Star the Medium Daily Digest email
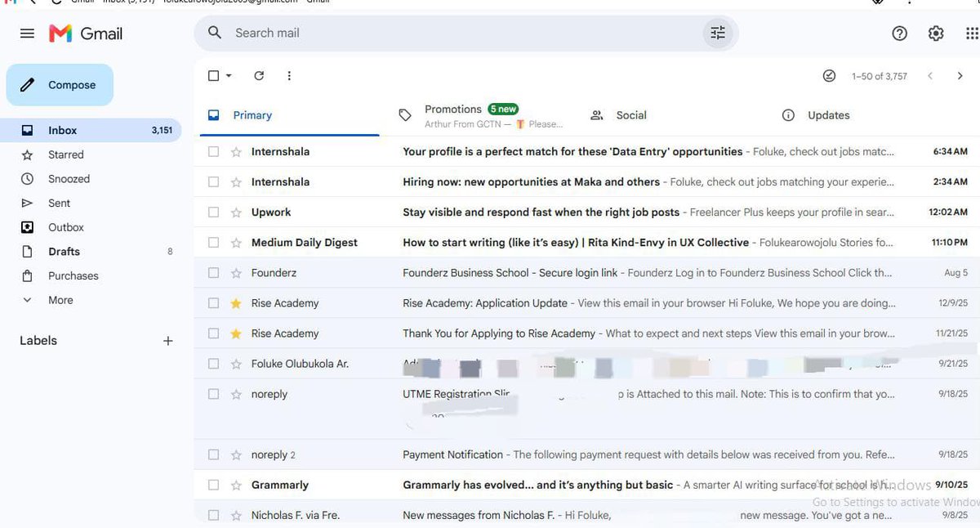The image size is (980, 528). click(x=236, y=243)
